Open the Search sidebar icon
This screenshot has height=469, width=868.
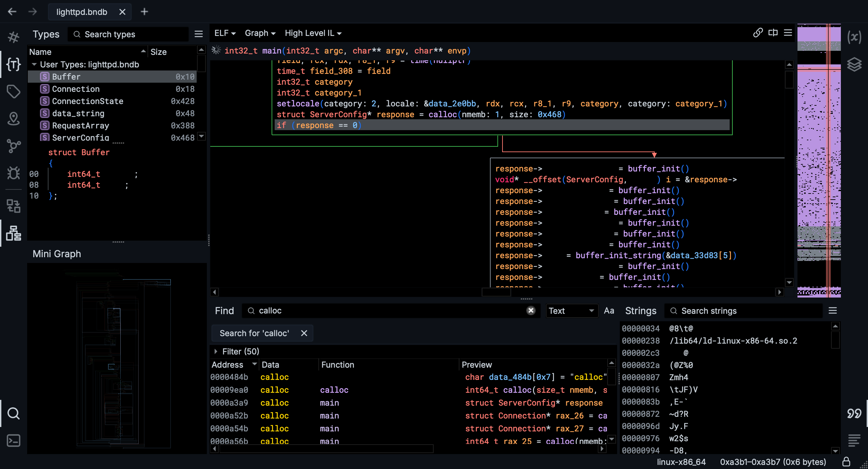point(14,413)
